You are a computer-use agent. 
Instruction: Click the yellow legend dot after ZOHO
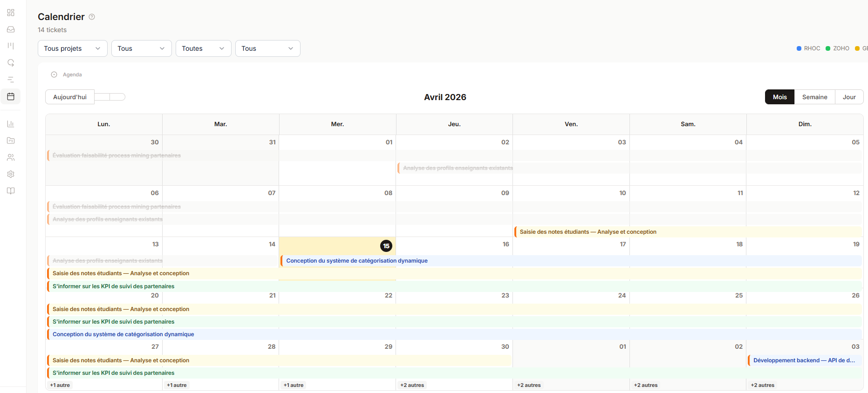point(857,48)
